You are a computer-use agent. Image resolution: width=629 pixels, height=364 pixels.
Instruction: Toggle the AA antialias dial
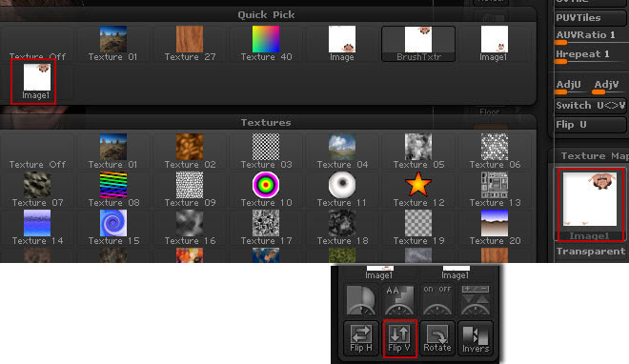[399, 300]
